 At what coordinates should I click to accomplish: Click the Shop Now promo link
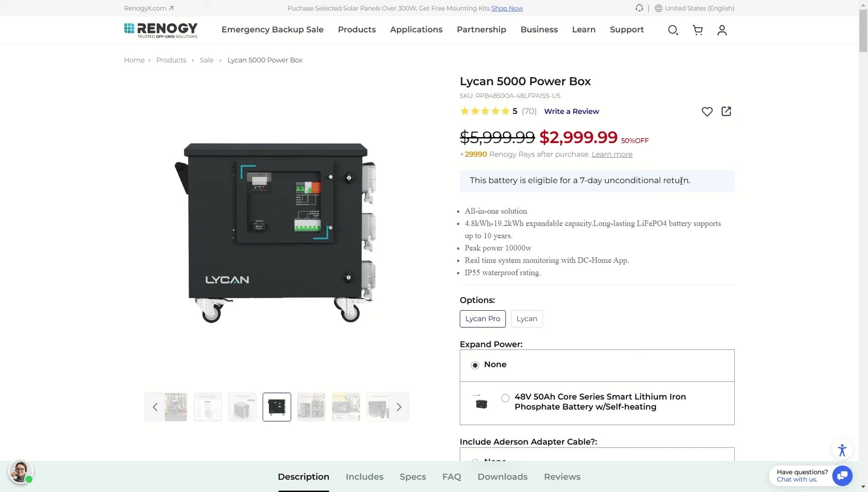(507, 8)
